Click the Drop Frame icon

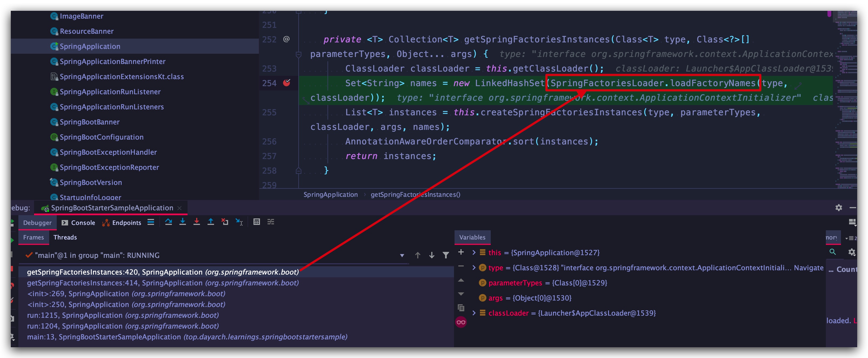225,222
